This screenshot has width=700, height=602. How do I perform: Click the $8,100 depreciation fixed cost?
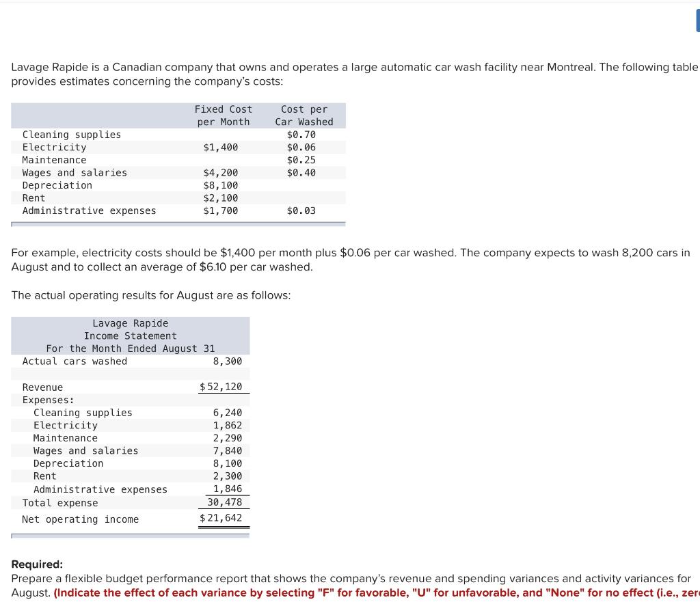[221, 185]
